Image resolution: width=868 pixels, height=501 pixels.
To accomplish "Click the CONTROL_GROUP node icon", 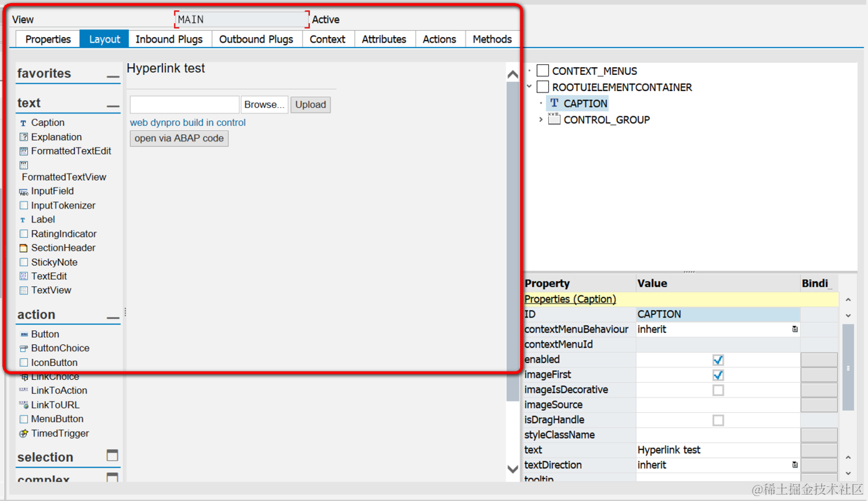I will 554,120.
